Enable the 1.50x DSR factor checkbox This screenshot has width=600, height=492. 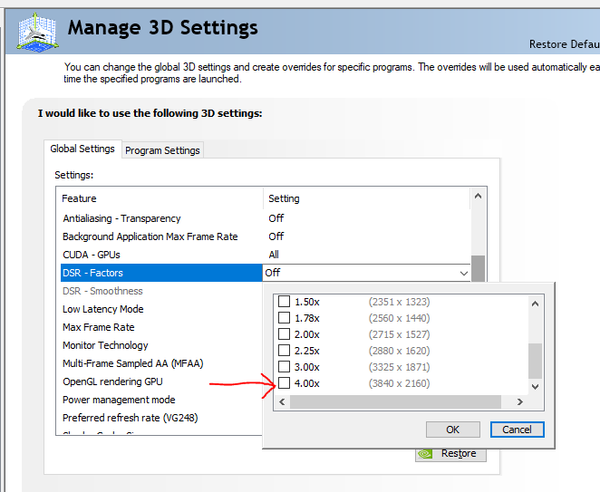click(x=284, y=301)
